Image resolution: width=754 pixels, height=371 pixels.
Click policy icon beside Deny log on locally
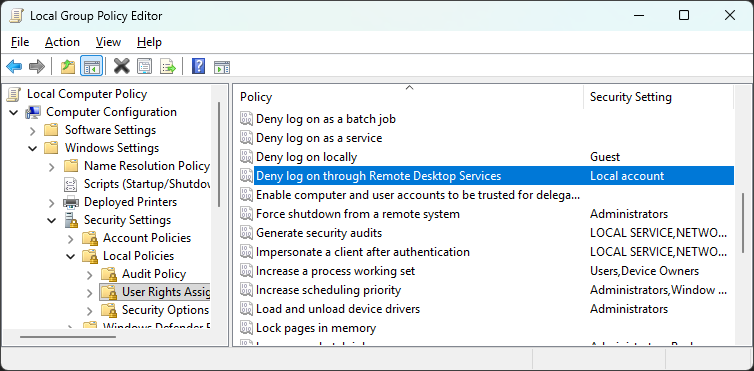click(246, 157)
